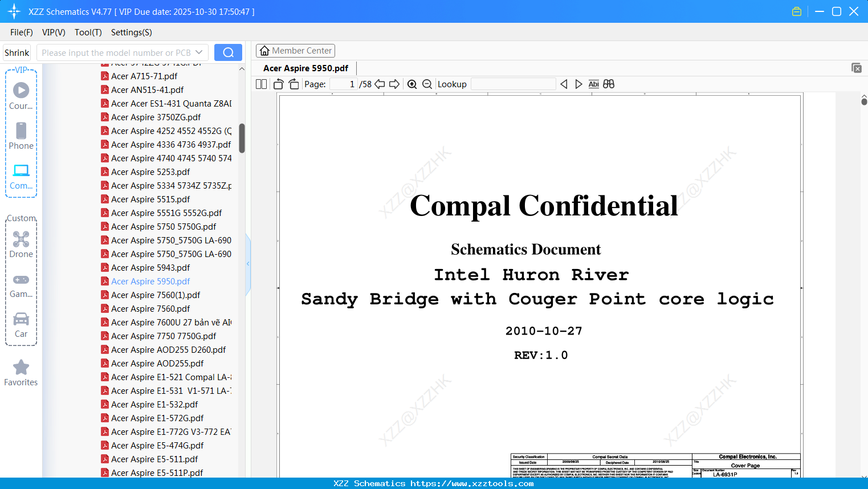Select highlighted Acer Aspire 5950.pdf in list
Image resolution: width=868 pixels, height=489 pixels.
(x=145, y=281)
